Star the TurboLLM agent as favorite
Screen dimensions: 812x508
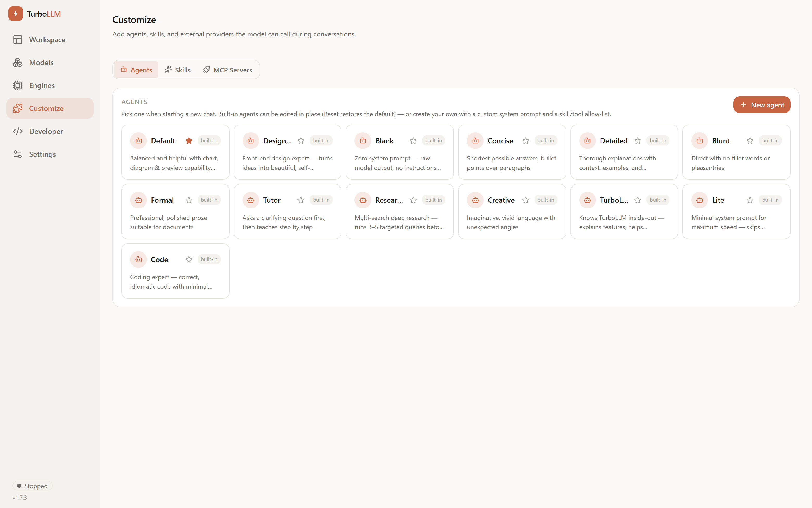[638, 200]
